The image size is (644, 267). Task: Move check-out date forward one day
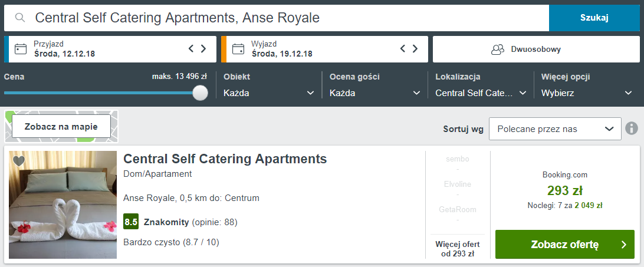[415, 48]
